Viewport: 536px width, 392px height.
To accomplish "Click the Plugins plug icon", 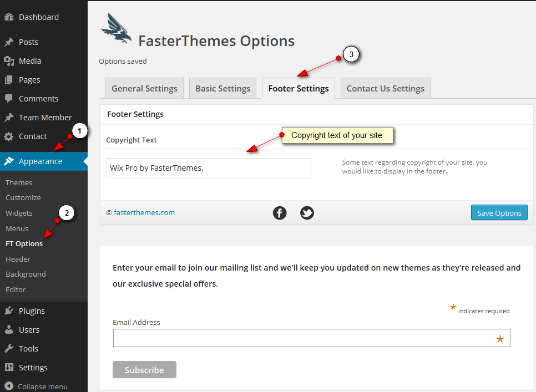I will [9, 311].
